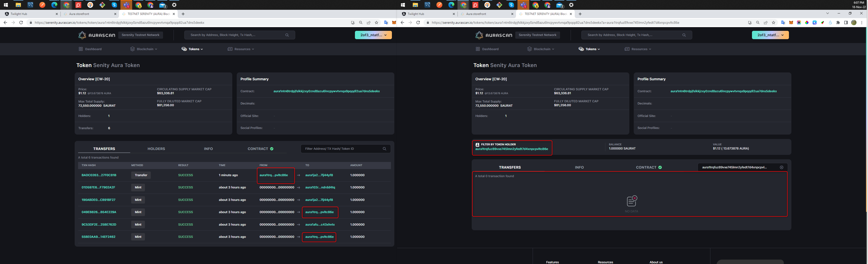
Task: Go back in the right browser window
Action: coord(402,23)
